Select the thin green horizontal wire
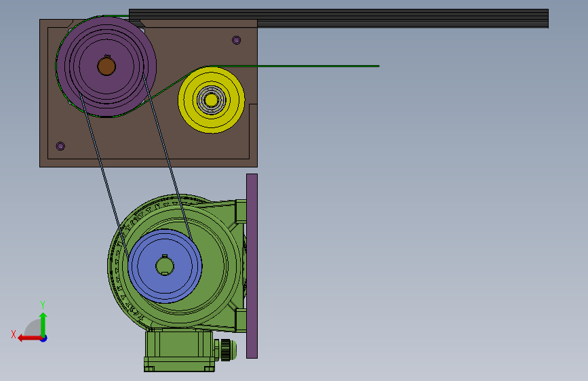This screenshot has width=588, height=381. 294,66
